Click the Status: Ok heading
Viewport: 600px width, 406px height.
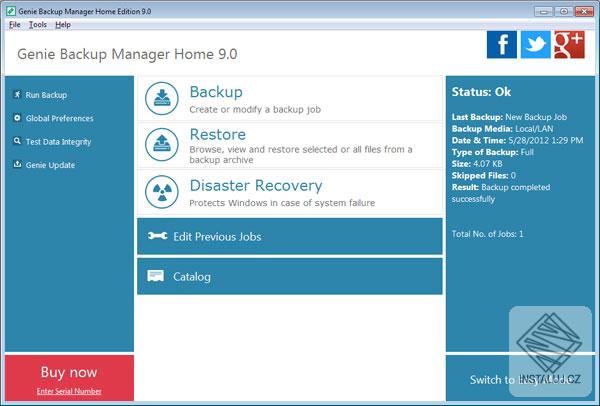481,92
